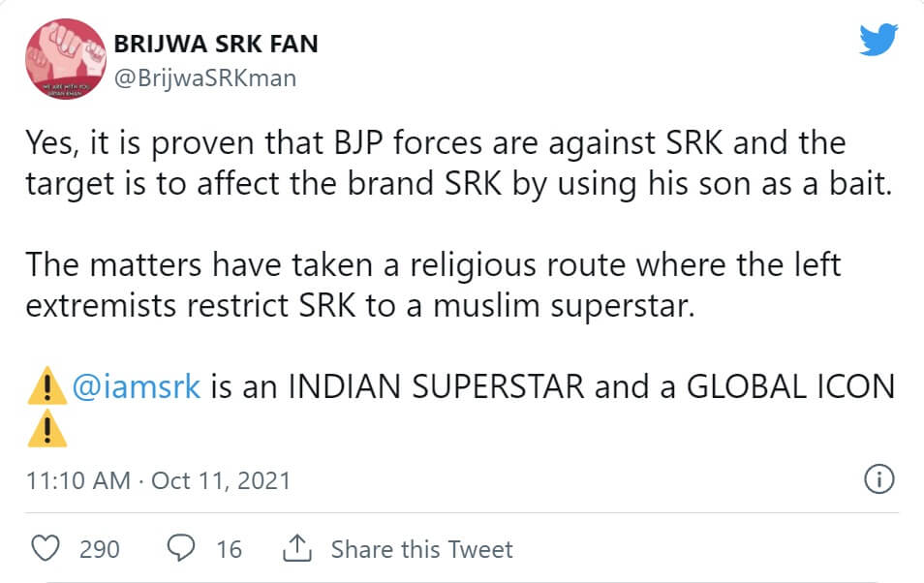Click the Share this Tweet label
Image resolution: width=924 pixels, height=583 pixels.
point(421,550)
